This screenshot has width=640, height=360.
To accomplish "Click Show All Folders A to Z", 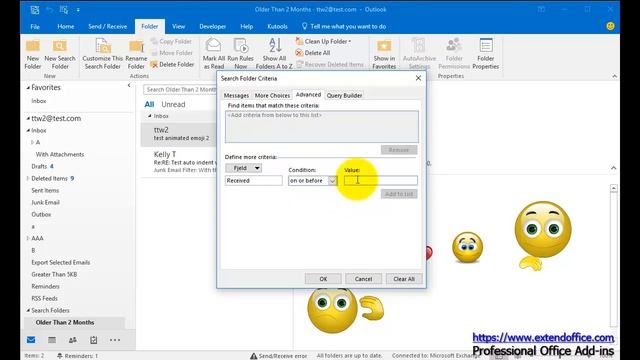I will point(274,54).
